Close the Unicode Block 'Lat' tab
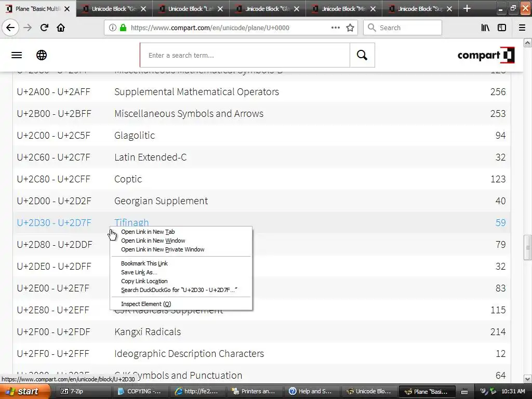Screen dimensions: 532x399 (x=220, y=9)
